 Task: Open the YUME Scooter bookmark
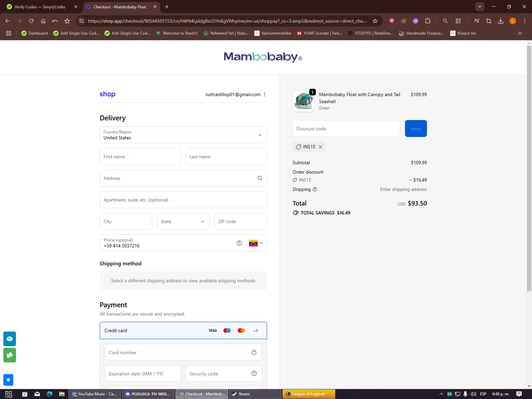coord(319,33)
